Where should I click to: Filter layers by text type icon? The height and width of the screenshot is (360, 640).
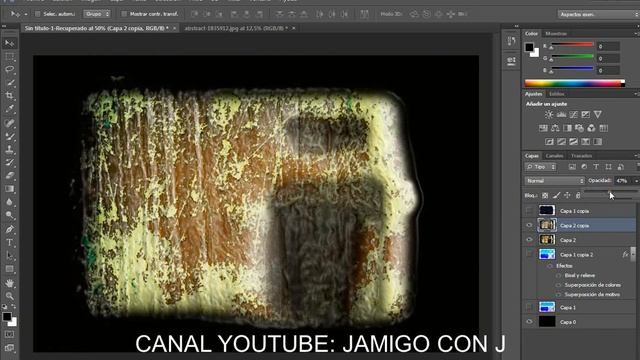click(596, 167)
